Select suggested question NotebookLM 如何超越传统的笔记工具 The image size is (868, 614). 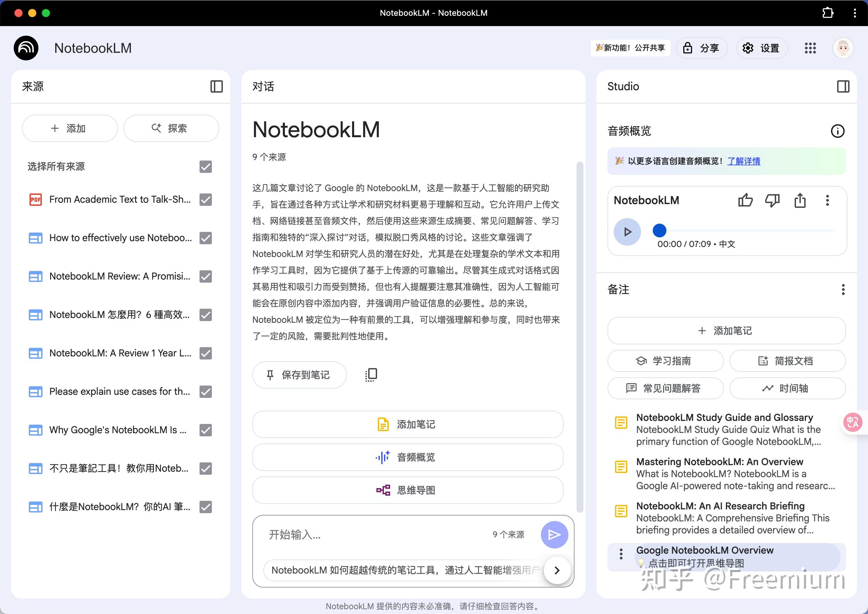[405, 570]
